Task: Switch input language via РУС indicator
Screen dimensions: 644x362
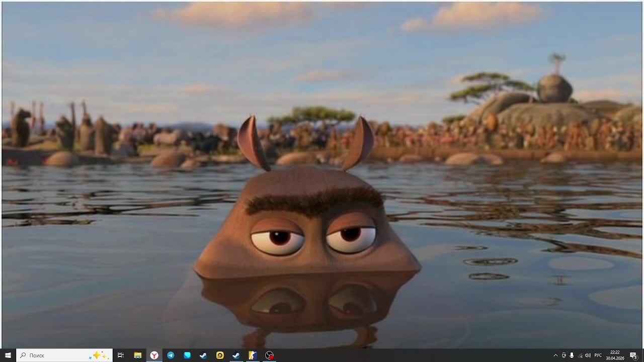Action: pos(598,355)
